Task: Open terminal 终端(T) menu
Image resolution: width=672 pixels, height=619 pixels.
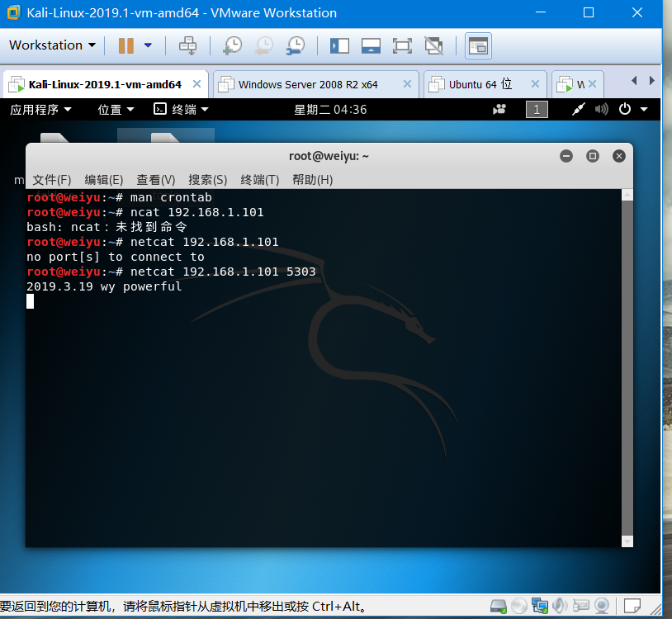Action: point(260,179)
